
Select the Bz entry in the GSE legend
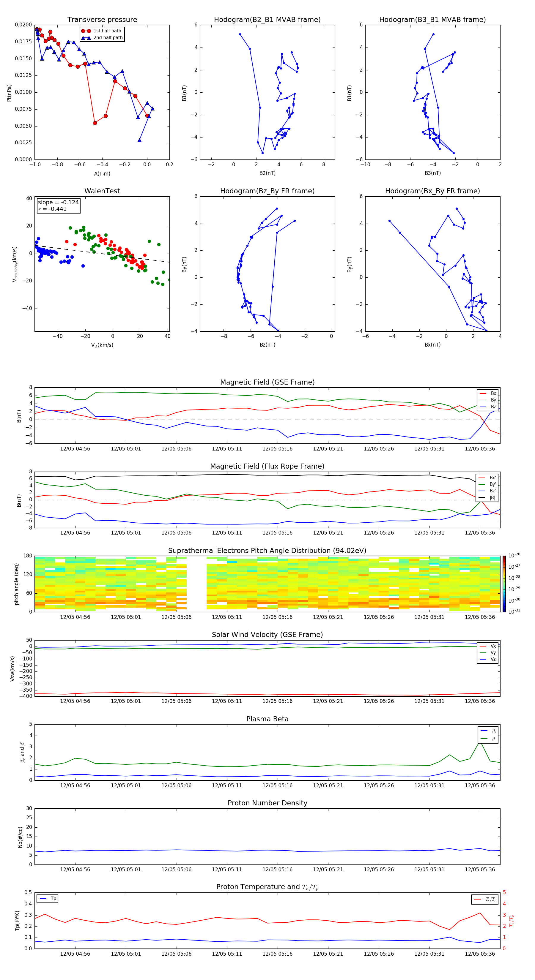[488, 407]
